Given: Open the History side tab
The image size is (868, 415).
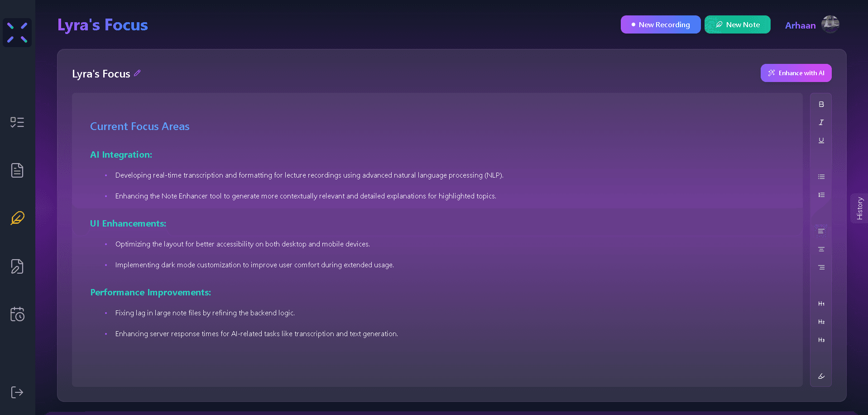Looking at the screenshot, I should click(859, 208).
